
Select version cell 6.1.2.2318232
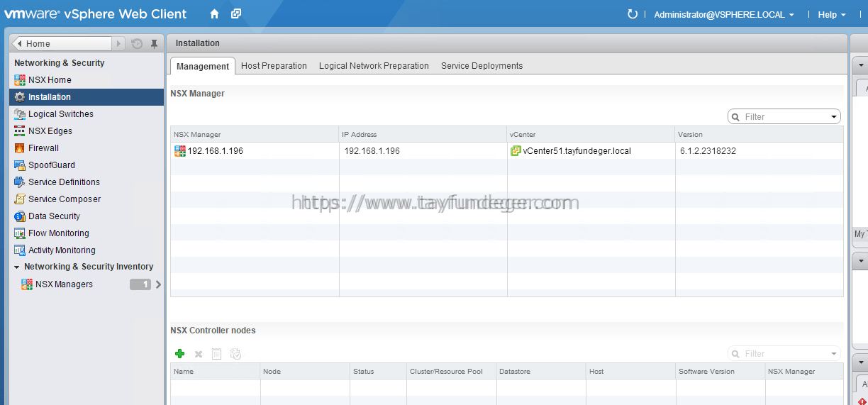pos(706,151)
